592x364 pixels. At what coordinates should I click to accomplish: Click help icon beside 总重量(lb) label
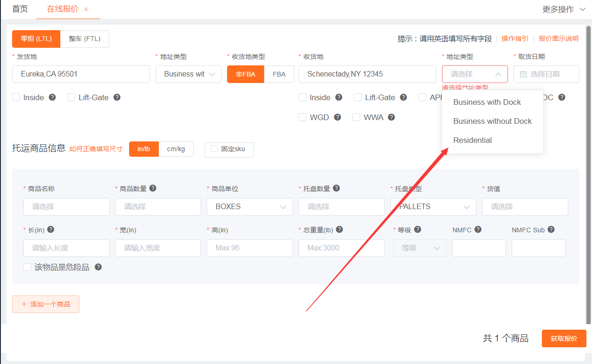tap(339, 230)
